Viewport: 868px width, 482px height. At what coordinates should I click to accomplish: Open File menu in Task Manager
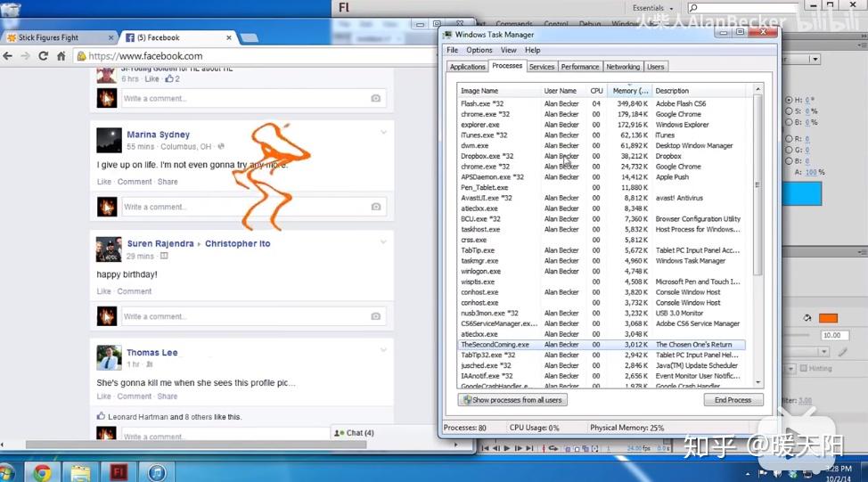452,50
